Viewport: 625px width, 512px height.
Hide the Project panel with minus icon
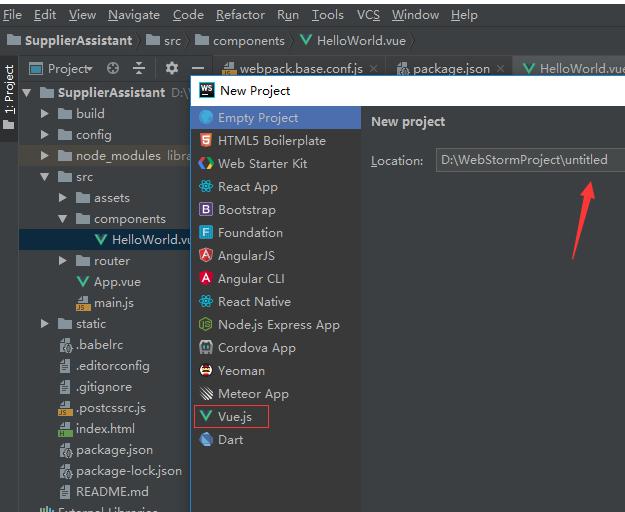[198, 68]
